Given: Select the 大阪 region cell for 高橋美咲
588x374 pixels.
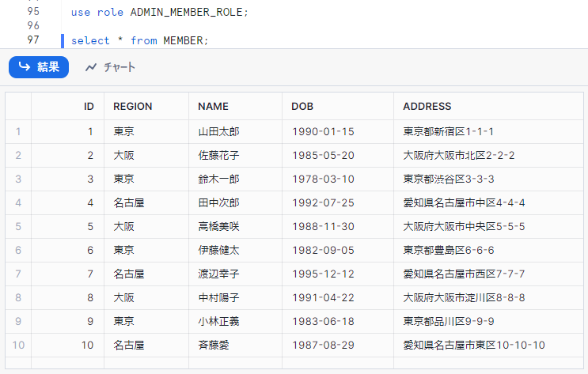Looking at the screenshot, I should [x=146, y=226].
